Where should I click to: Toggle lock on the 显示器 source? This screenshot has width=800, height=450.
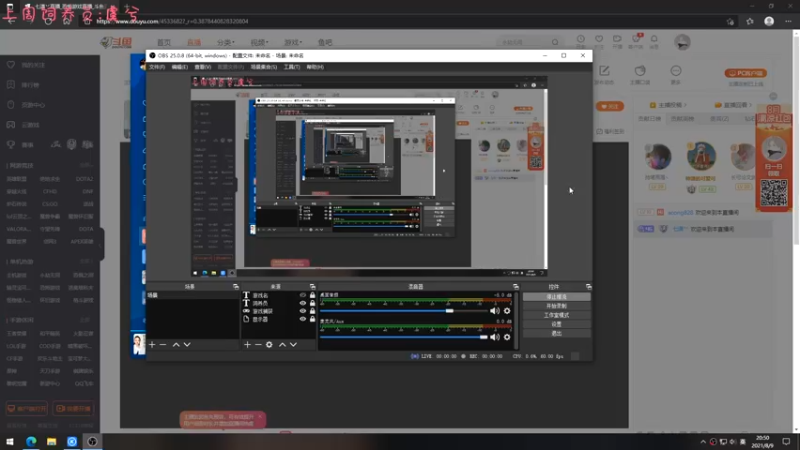click(x=312, y=319)
